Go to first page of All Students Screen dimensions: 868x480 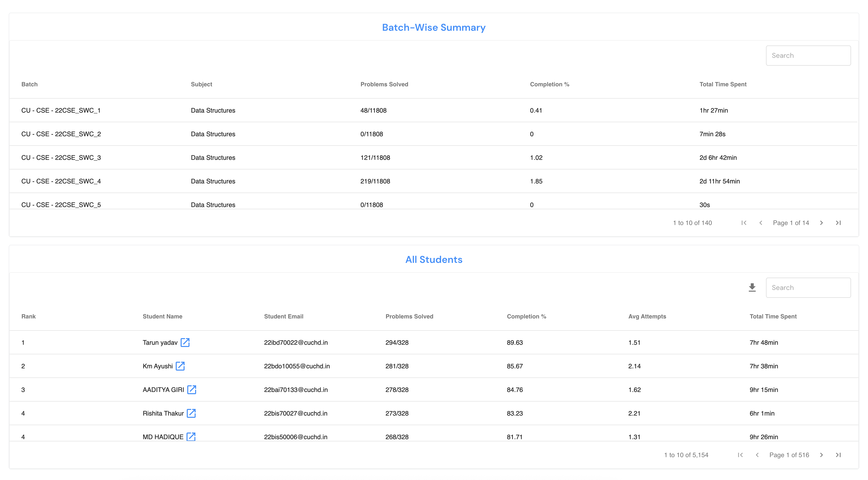[740, 455]
